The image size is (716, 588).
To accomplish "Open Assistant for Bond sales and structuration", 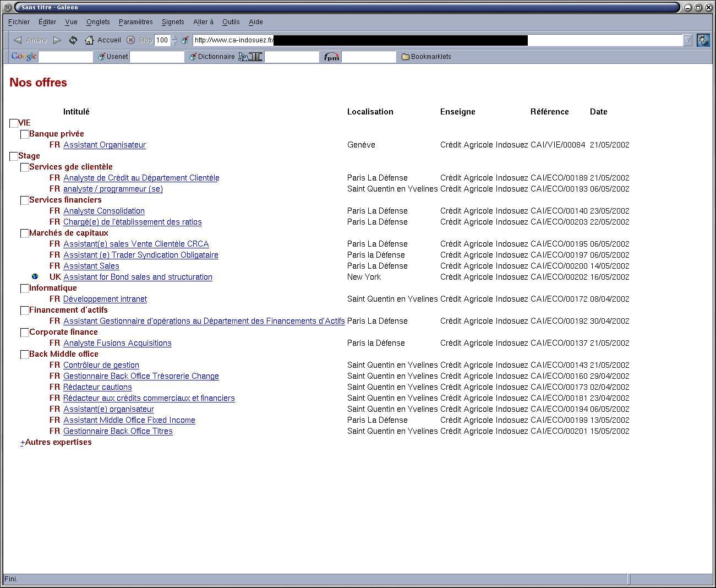I will (x=138, y=277).
